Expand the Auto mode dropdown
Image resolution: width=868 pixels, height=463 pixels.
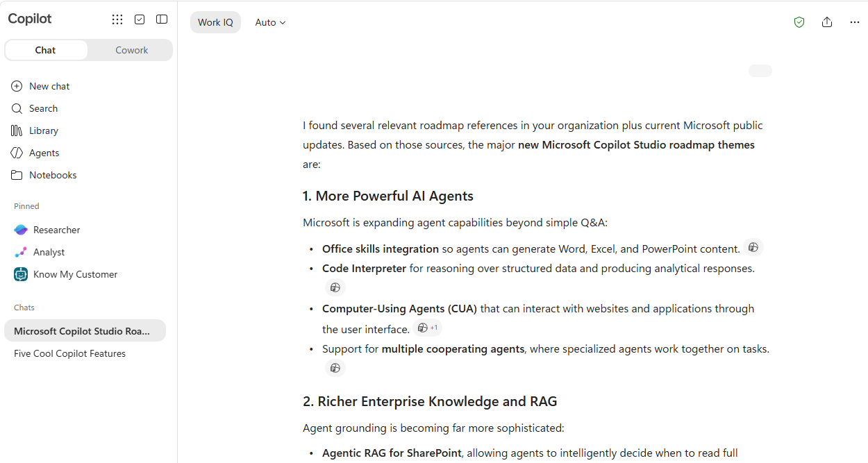[x=270, y=22]
